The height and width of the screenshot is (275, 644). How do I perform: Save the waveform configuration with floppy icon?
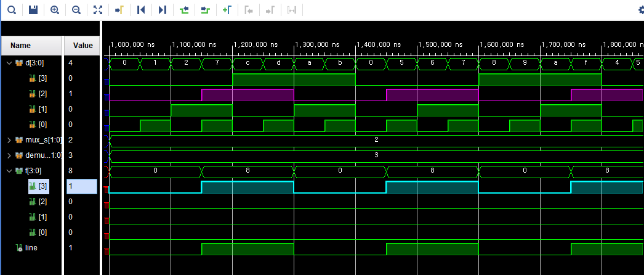click(x=33, y=9)
